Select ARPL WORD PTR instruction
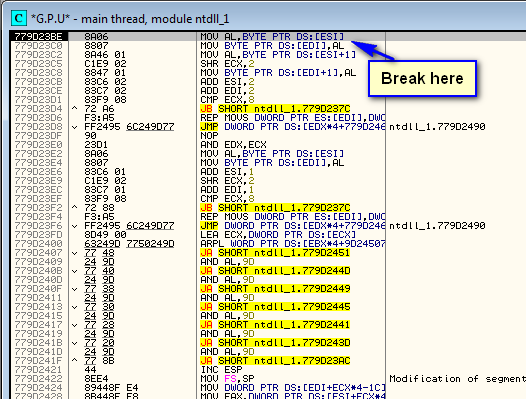Viewport: 526px width, 399px height. pos(293,244)
